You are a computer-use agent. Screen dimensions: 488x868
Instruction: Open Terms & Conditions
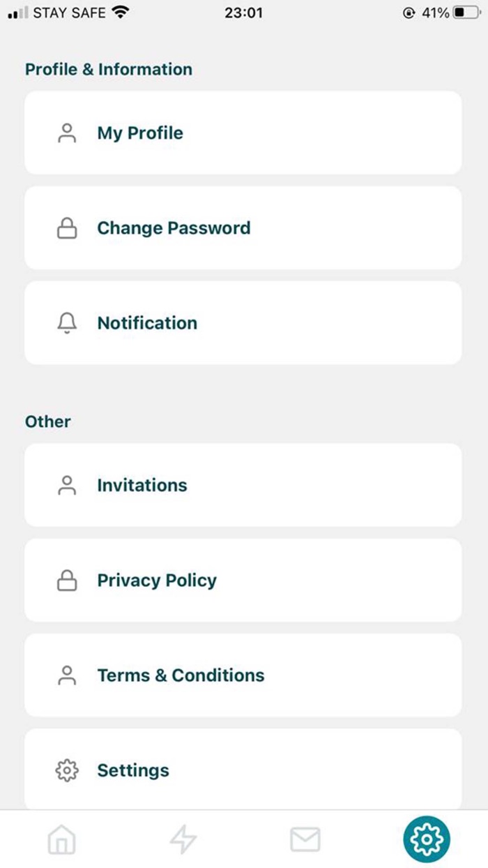pyautogui.click(x=181, y=675)
